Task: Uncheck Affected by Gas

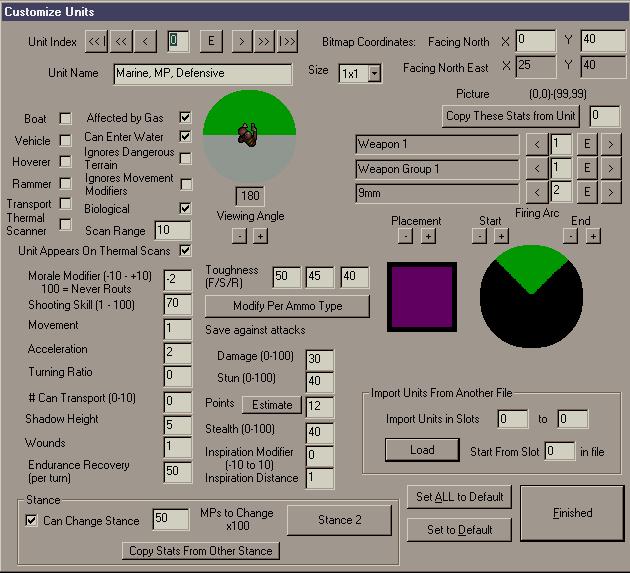Action: tap(185, 117)
